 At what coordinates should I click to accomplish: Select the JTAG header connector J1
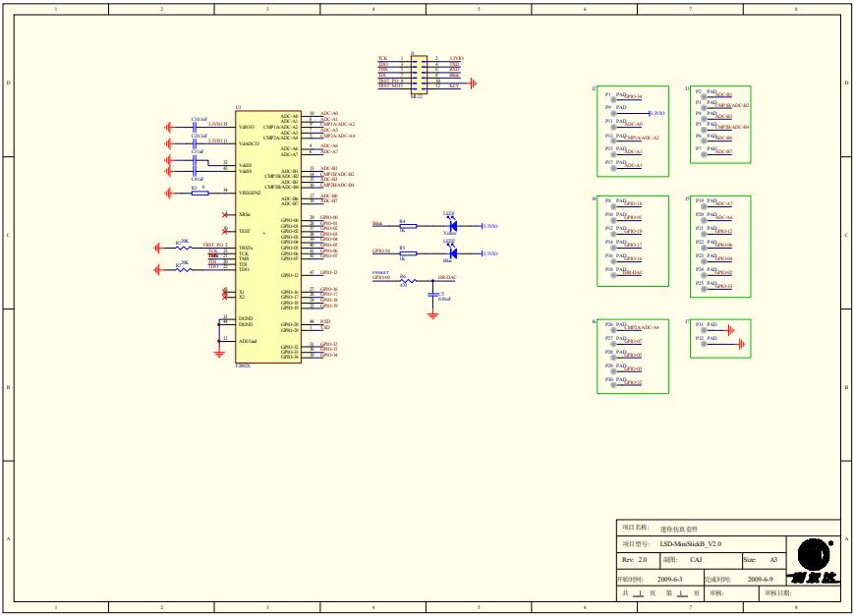click(419, 75)
